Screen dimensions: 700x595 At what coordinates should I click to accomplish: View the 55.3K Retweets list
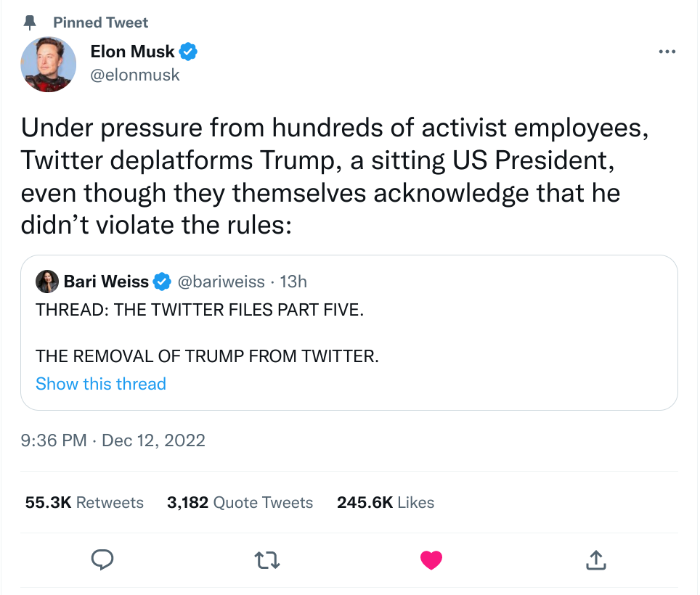[84, 502]
